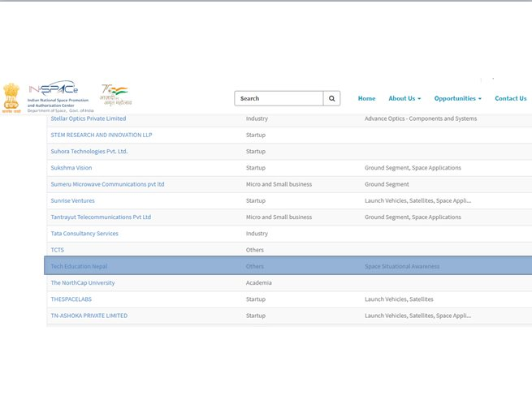Click 'Industry' in Stellar Optics row

pos(257,118)
